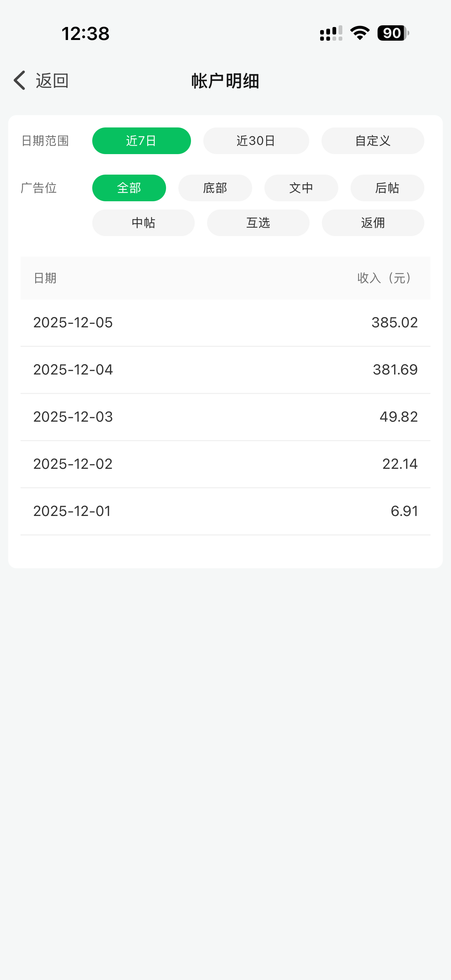The width and height of the screenshot is (451, 980).
Task: Tap the battery level indicator
Action: (393, 33)
